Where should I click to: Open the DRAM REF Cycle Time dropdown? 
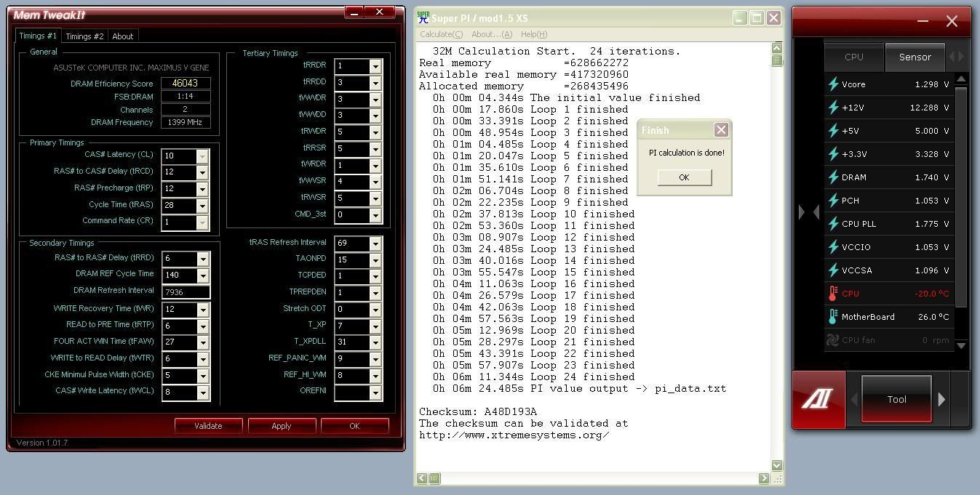point(202,275)
